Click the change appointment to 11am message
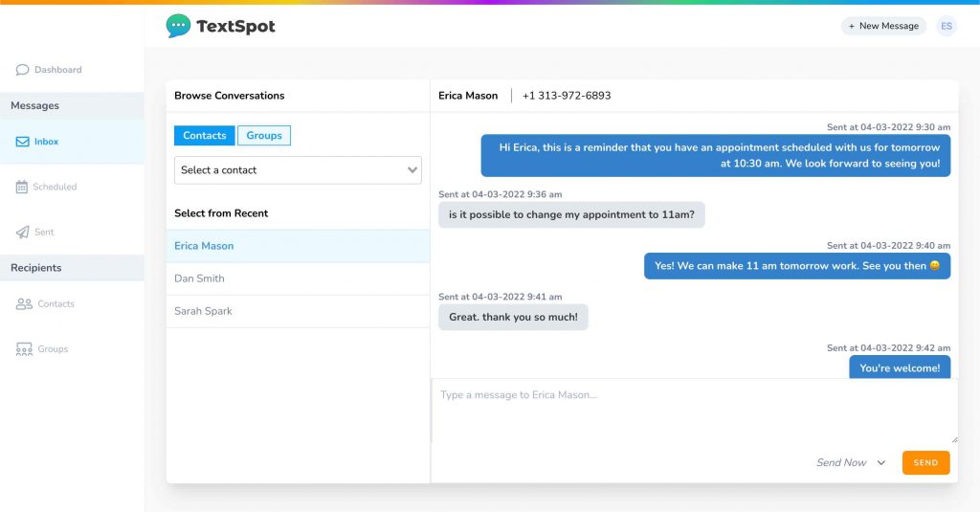Screen dimensions: 980x512 click(571, 214)
